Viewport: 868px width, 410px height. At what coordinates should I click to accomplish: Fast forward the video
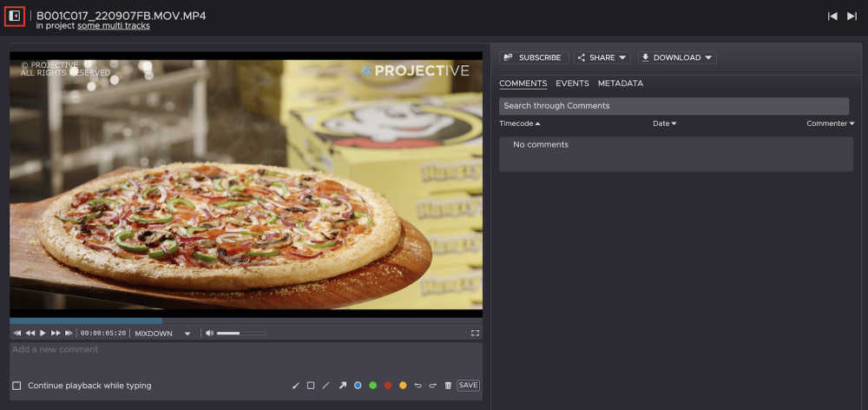click(56, 333)
